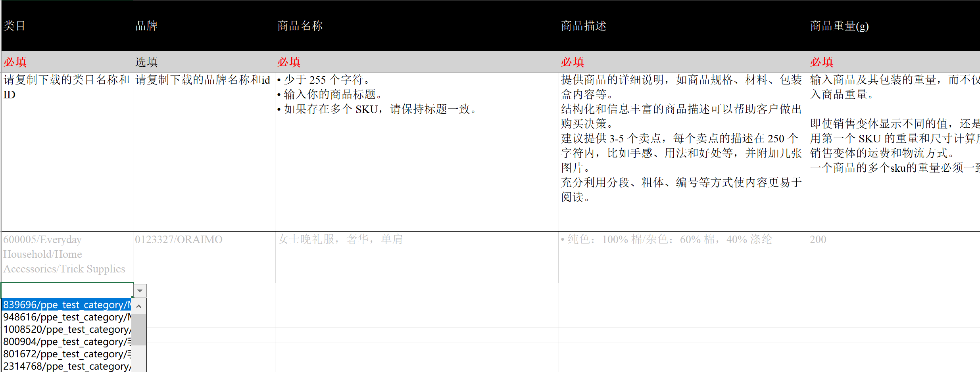The image size is (980, 372).
Task: Click sample name cell 女士晚礼服，奢华，单肩
Action: pos(417,257)
